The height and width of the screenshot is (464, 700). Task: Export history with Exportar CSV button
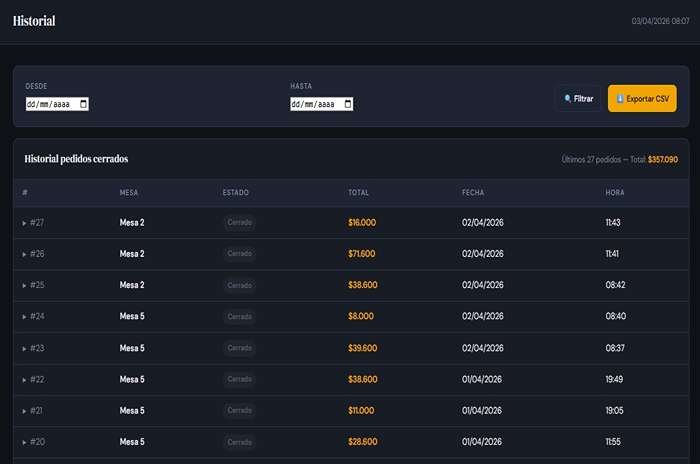point(642,99)
